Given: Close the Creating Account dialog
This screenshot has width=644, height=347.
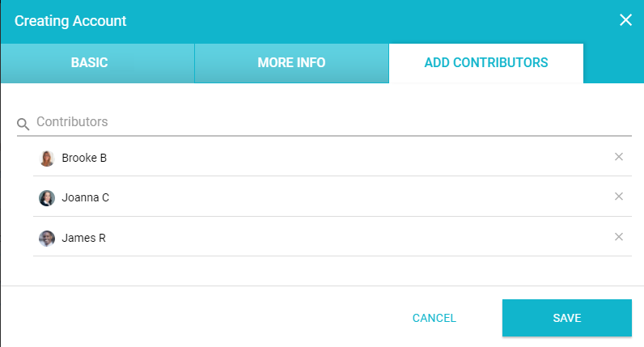Looking at the screenshot, I should 625,20.
